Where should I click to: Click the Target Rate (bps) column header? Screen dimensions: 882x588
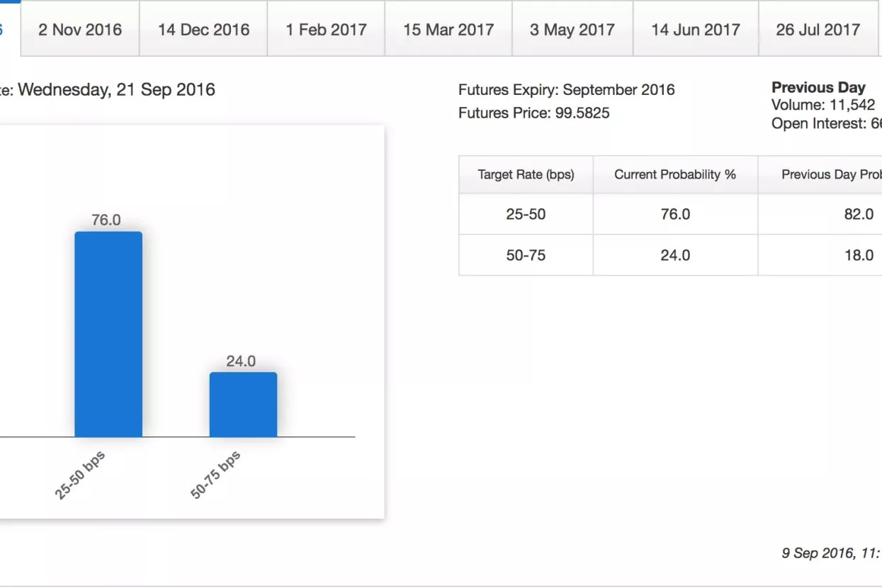[x=526, y=174]
